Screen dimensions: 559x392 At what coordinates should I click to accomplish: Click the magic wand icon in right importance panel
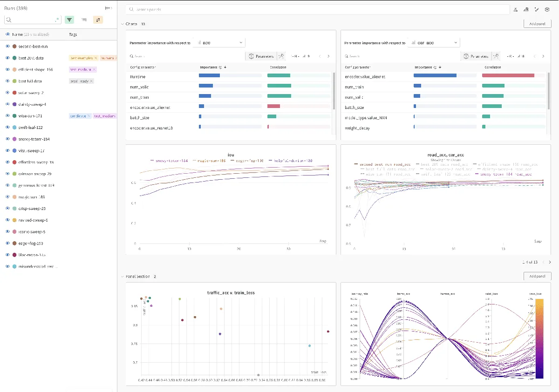coord(497,56)
